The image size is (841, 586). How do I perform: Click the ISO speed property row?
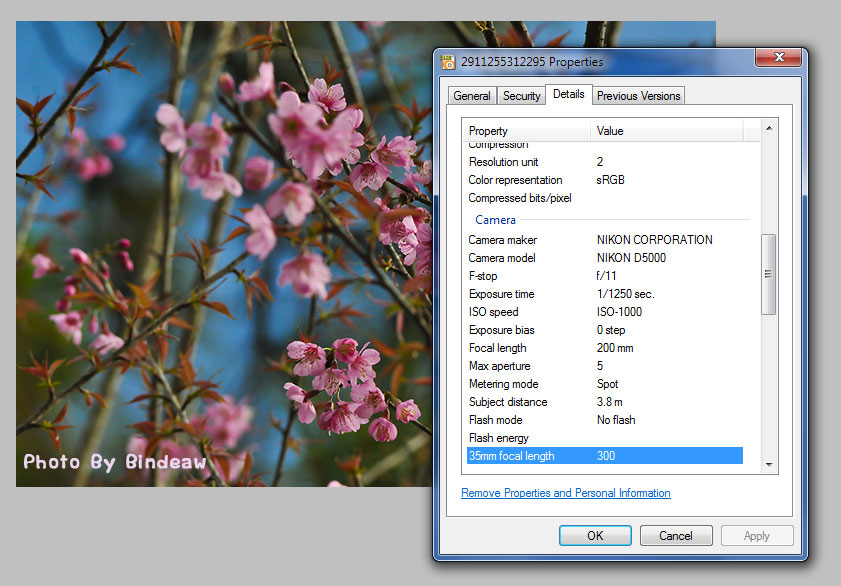pyautogui.click(x=494, y=312)
